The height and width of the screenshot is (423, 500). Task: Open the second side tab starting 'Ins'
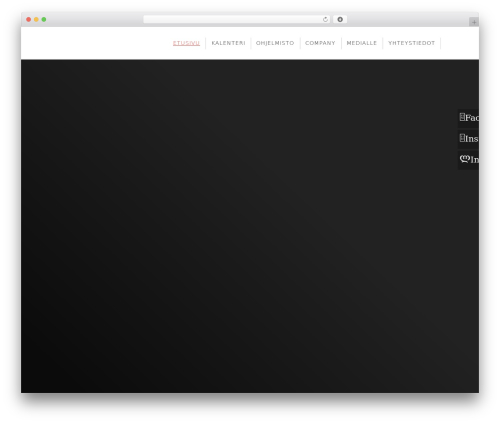[x=468, y=139]
